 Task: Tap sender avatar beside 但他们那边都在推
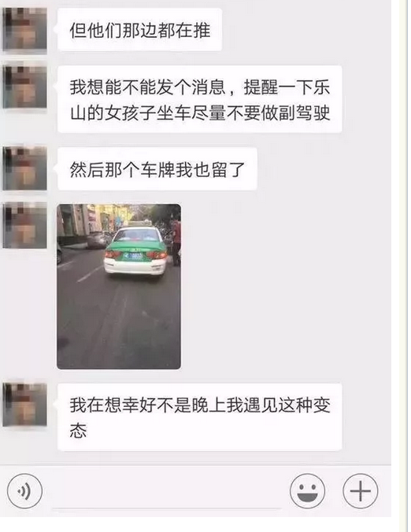24,30
